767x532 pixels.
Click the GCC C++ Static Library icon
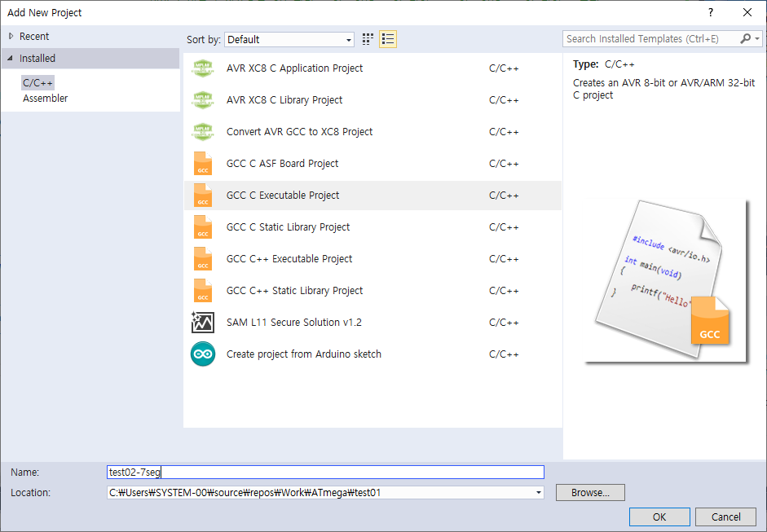click(x=203, y=291)
